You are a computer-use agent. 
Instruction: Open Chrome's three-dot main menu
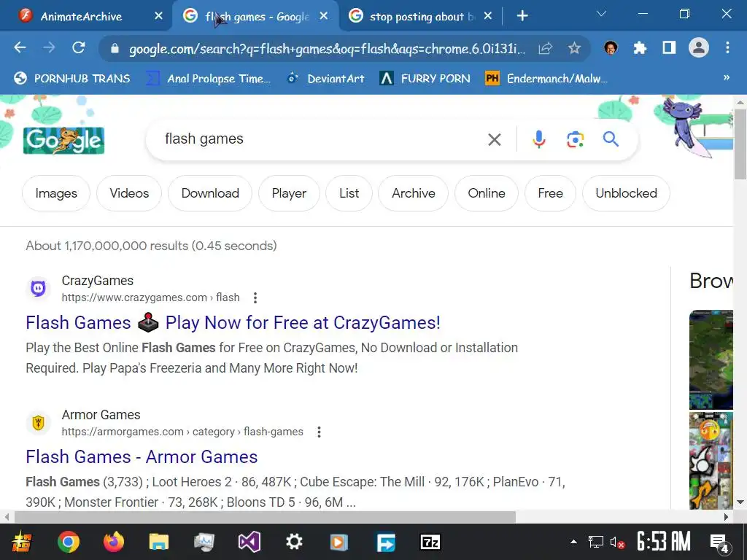click(727, 47)
